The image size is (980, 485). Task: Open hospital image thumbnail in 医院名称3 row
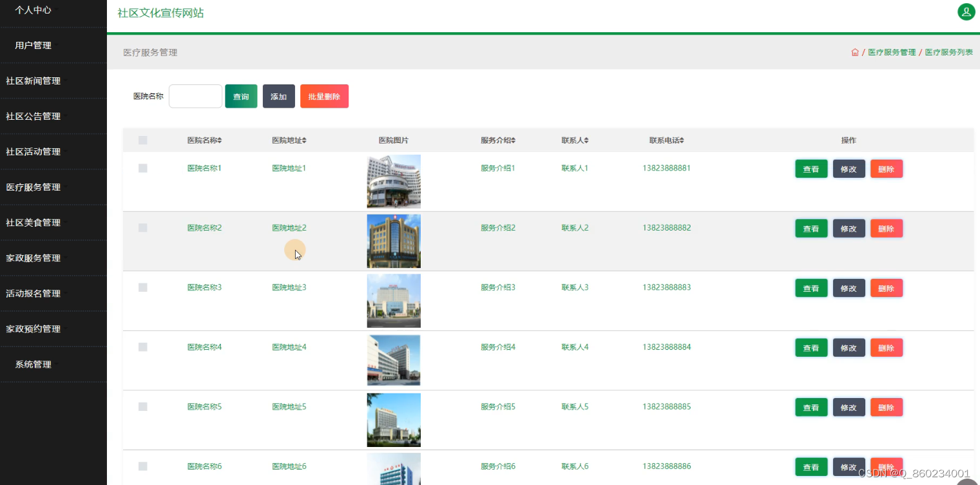pyautogui.click(x=394, y=301)
